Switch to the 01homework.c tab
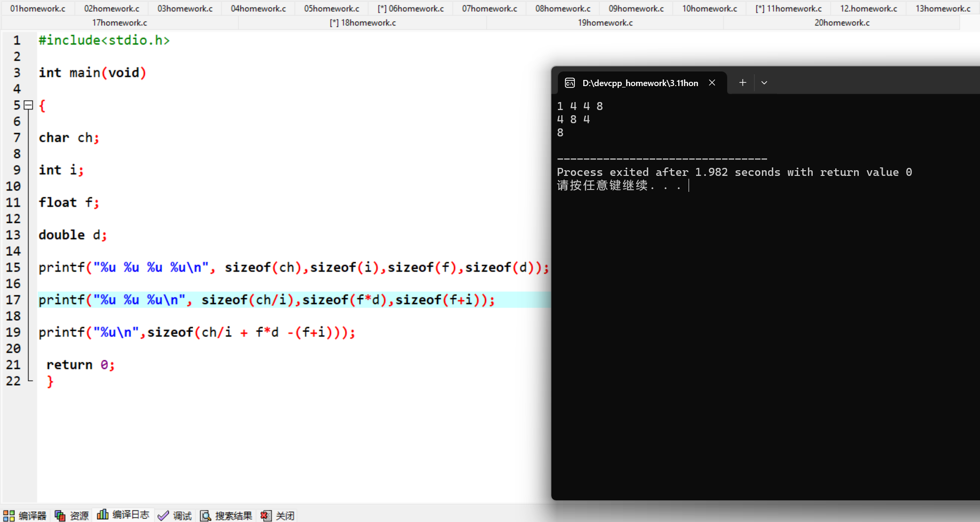Image resolution: width=980 pixels, height=522 pixels. (38, 8)
